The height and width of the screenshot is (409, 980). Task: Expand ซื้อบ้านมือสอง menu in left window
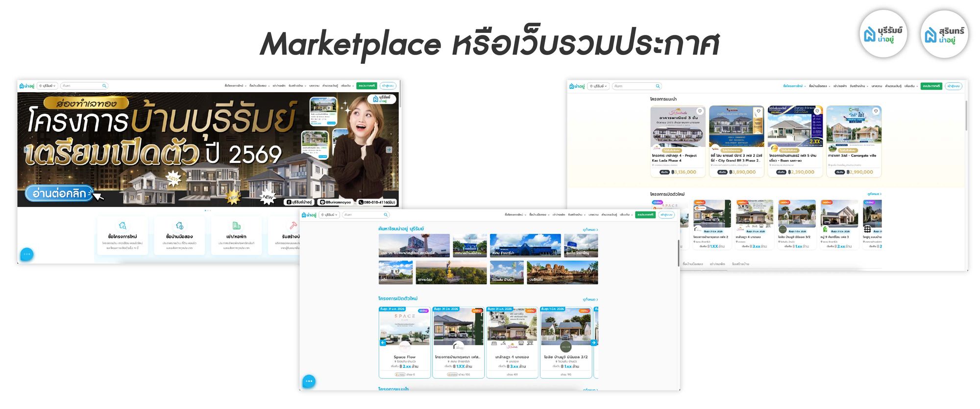(x=260, y=86)
